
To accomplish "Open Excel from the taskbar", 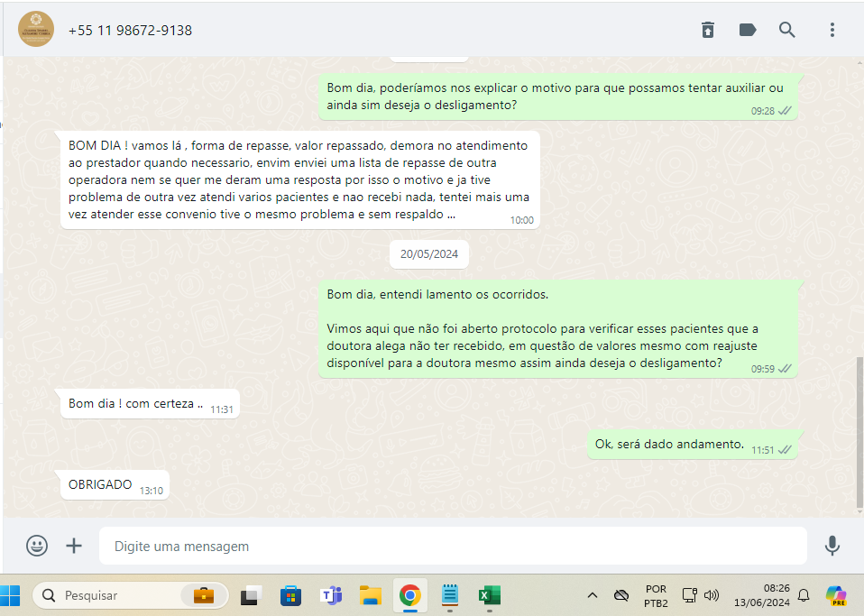I will coord(490,595).
